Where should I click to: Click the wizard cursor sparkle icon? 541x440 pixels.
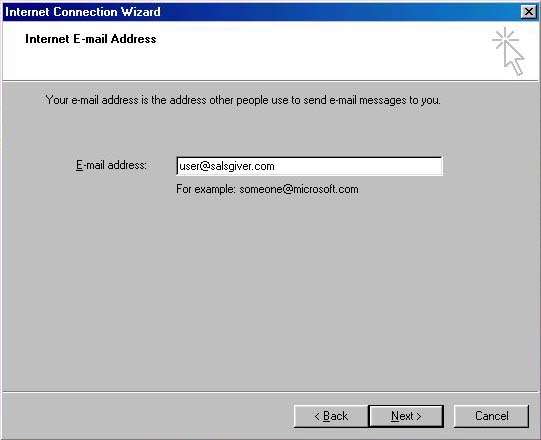(508, 51)
